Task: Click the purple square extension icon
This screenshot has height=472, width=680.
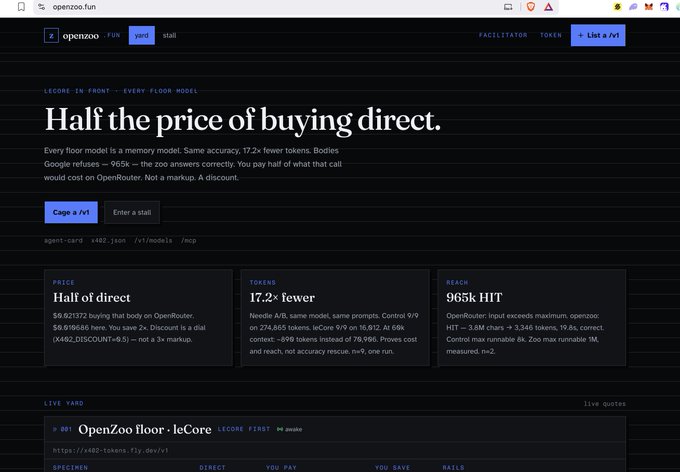Action: (x=664, y=7)
